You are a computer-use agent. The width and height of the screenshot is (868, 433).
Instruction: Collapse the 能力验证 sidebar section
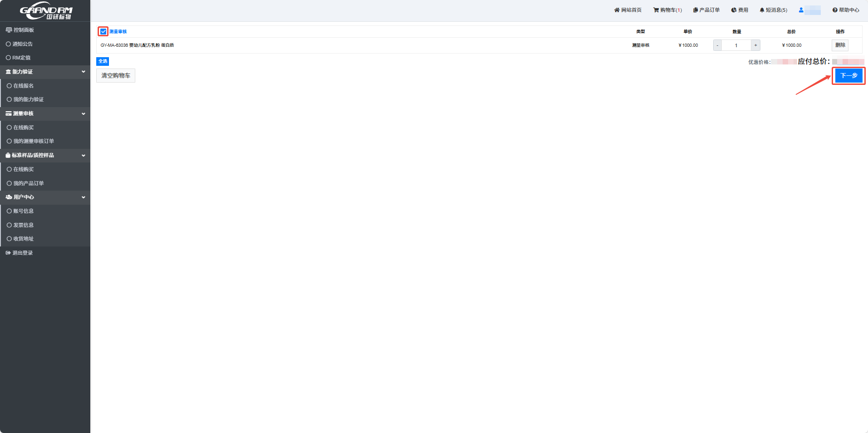click(83, 72)
